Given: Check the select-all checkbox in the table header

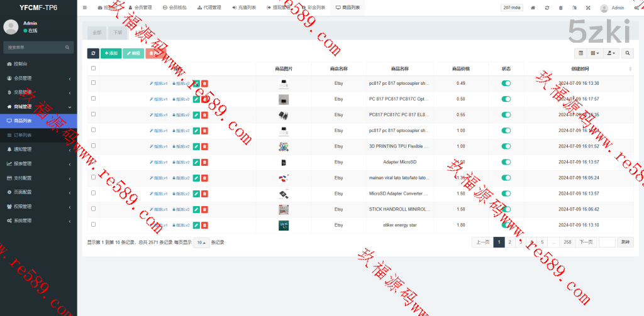Looking at the screenshot, I should (94, 68).
